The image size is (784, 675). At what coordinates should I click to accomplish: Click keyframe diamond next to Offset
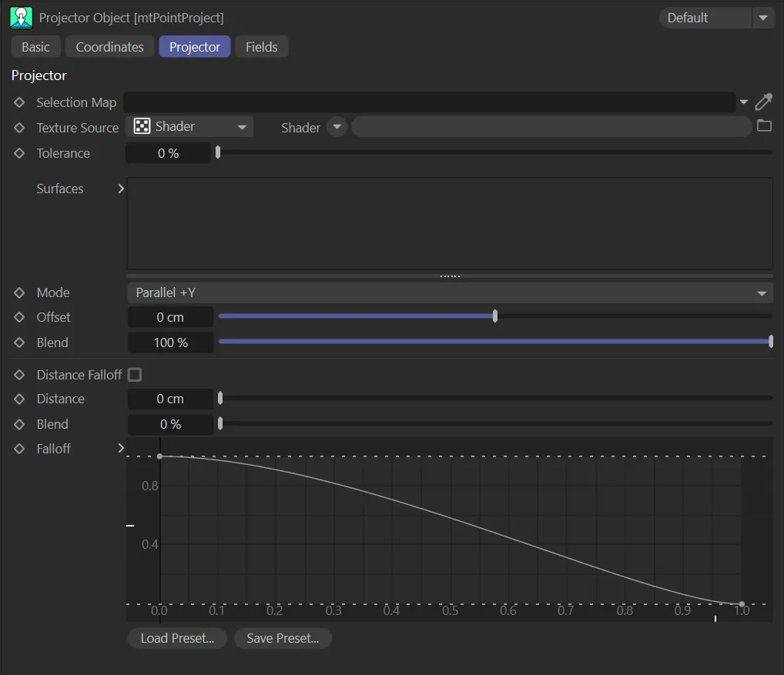pyautogui.click(x=20, y=317)
